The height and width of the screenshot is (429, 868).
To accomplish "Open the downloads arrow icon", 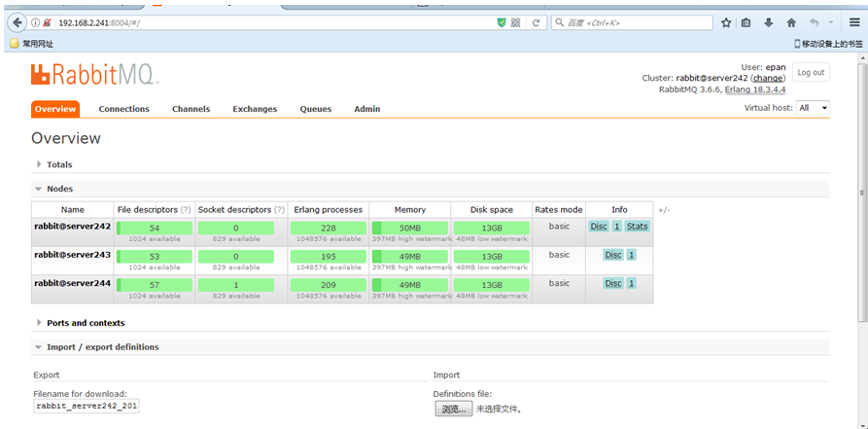I will point(768,22).
